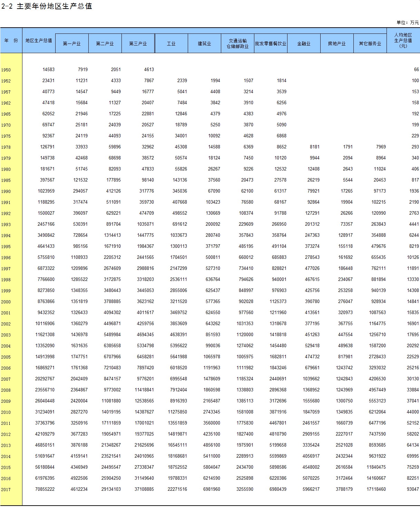Screen dimensions: 420x517
Task: Select the table title 主要年份地区生产总值
Action: pos(54,6)
